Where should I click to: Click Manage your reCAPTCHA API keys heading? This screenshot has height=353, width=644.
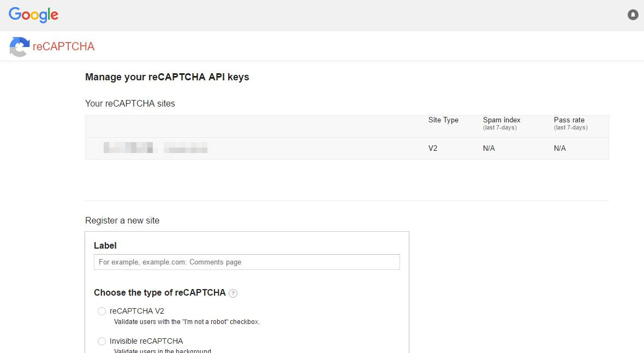pos(167,78)
